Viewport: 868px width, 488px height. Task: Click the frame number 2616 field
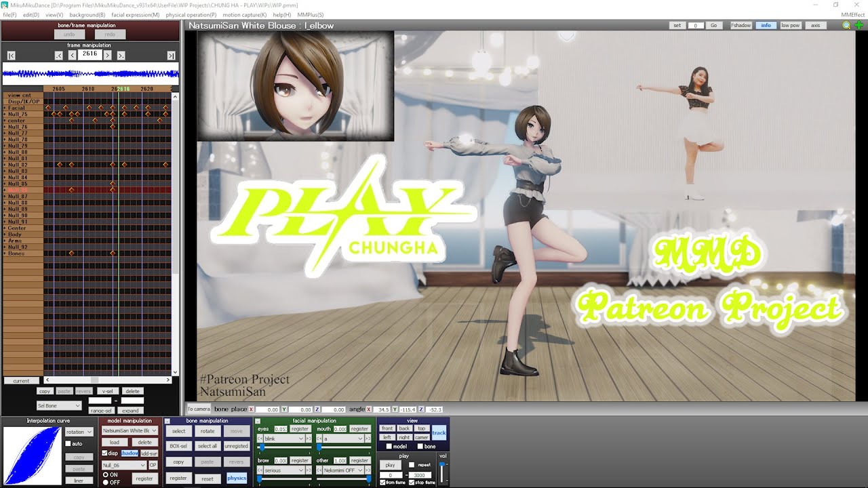[x=90, y=54]
